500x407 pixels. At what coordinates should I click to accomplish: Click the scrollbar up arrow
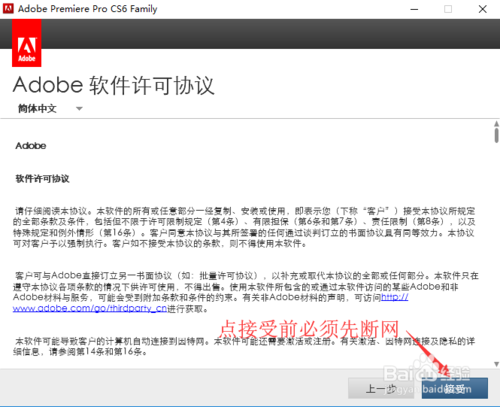coord(496,124)
